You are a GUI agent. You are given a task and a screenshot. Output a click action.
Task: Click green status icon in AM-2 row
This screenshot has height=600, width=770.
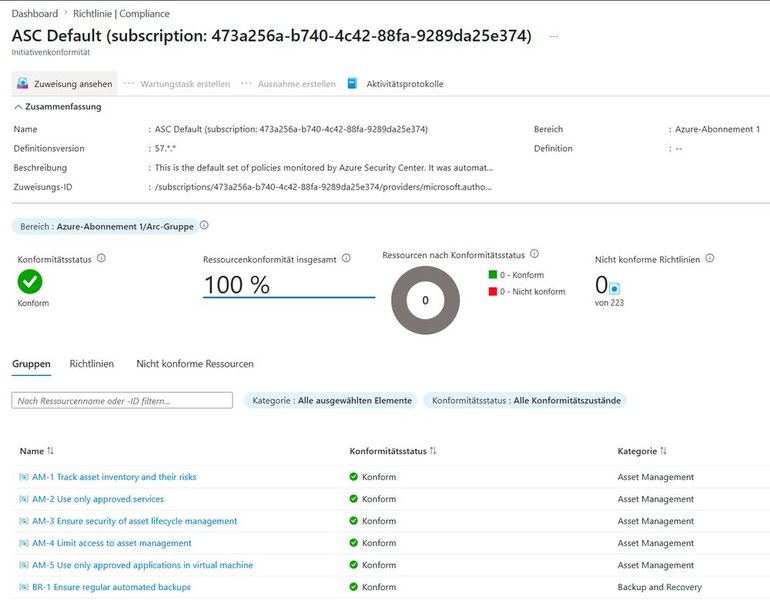click(354, 498)
